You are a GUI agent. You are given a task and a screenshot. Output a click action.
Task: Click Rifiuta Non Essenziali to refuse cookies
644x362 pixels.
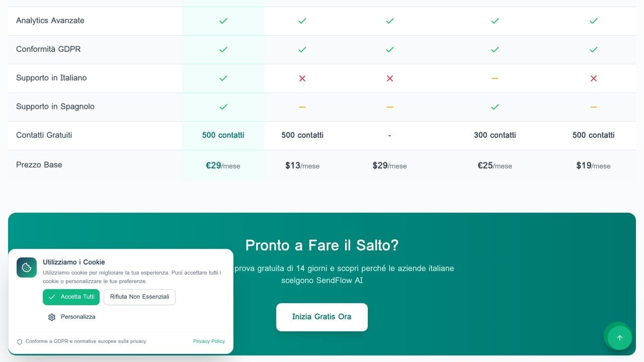[139, 297]
